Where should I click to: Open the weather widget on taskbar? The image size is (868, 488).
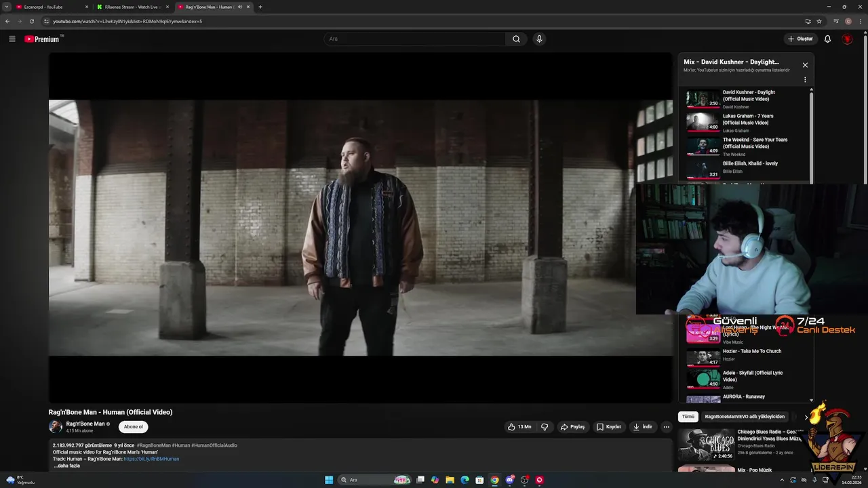pos(20,480)
